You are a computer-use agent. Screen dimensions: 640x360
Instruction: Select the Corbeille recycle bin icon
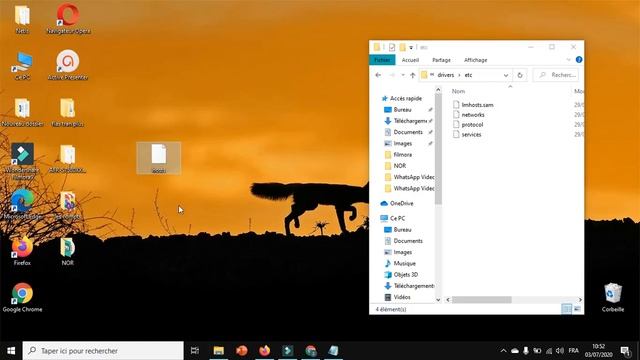(x=613, y=298)
